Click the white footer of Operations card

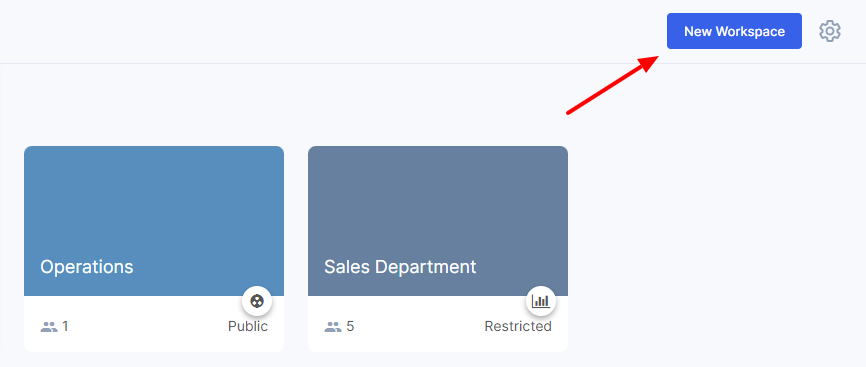[x=154, y=324]
